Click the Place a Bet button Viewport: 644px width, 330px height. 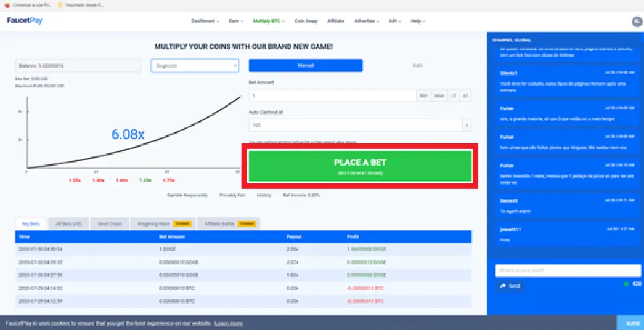360,166
